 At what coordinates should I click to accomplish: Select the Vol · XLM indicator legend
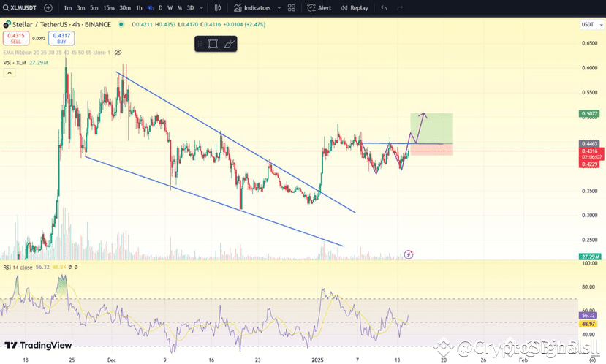coord(26,63)
